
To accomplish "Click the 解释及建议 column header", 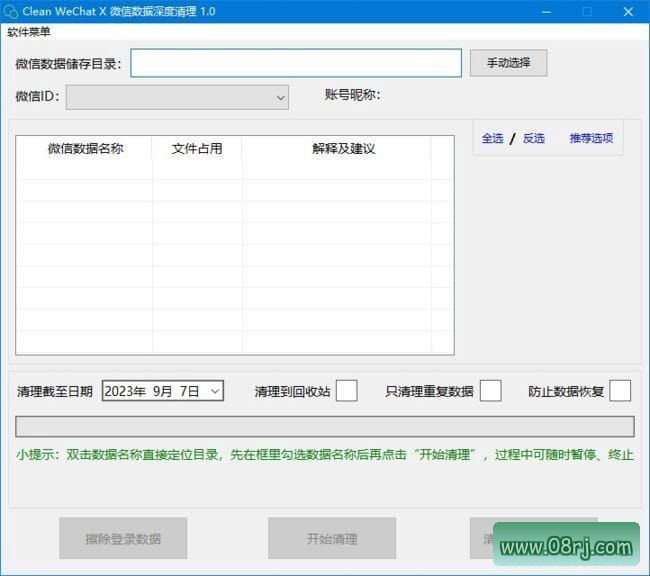I will point(343,148).
